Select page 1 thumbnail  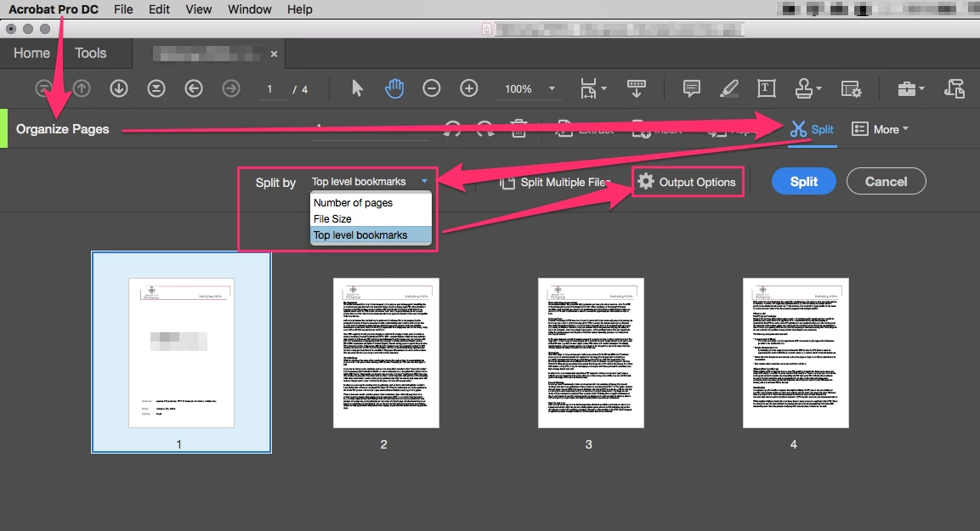click(x=181, y=353)
